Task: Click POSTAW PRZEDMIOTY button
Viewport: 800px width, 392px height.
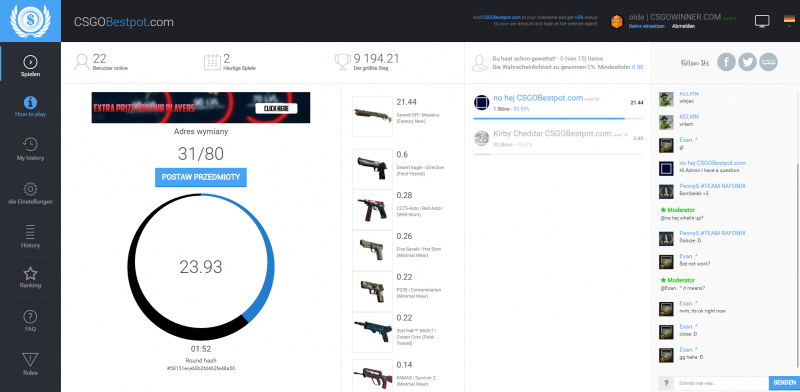Action: pyautogui.click(x=201, y=177)
